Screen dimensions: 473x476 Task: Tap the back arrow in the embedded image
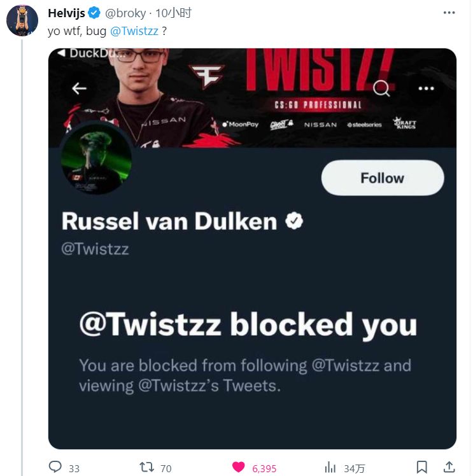pos(80,88)
